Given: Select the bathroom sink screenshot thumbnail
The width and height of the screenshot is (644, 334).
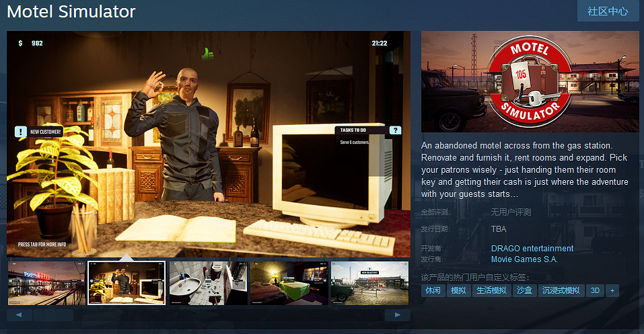Looking at the screenshot, I should point(207,283).
